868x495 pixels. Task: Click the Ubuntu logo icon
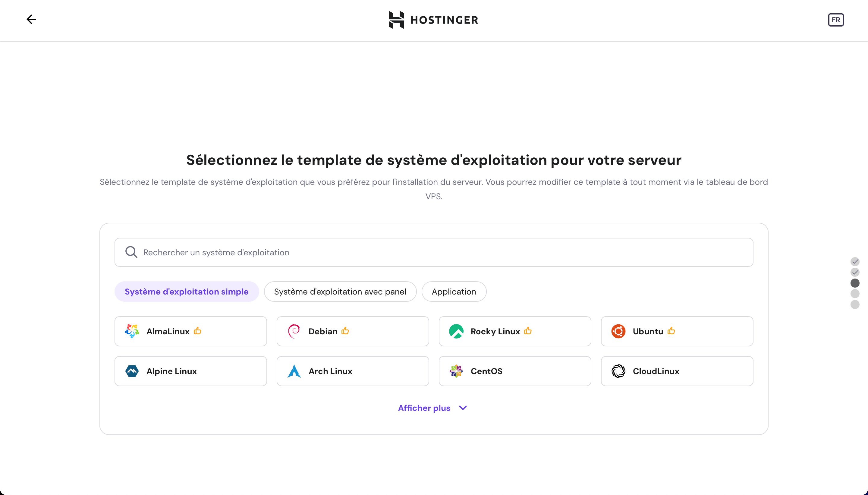618,331
